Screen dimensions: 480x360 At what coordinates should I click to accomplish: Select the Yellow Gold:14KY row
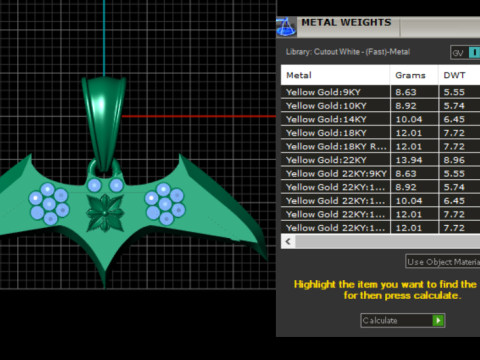(381, 119)
